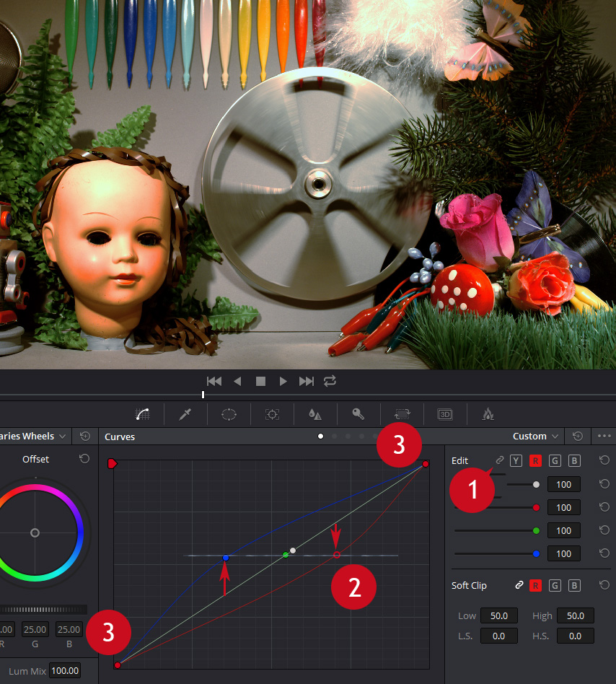Open the Custom curves mode dropdown

[535, 437]
